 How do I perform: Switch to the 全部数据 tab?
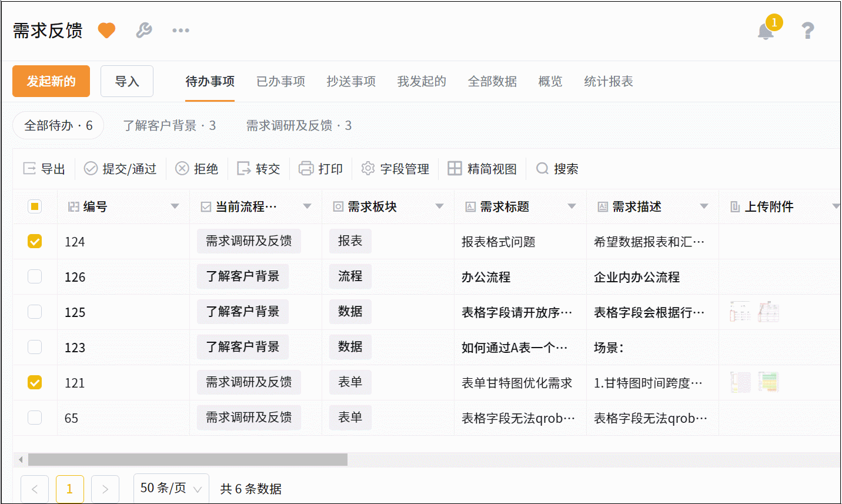(x=492, y=81)
